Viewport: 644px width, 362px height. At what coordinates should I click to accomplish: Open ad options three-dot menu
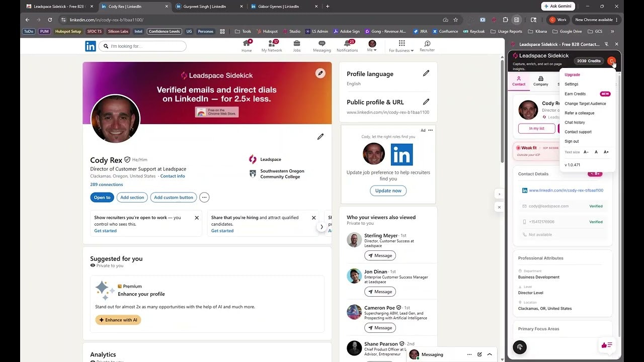430,130
